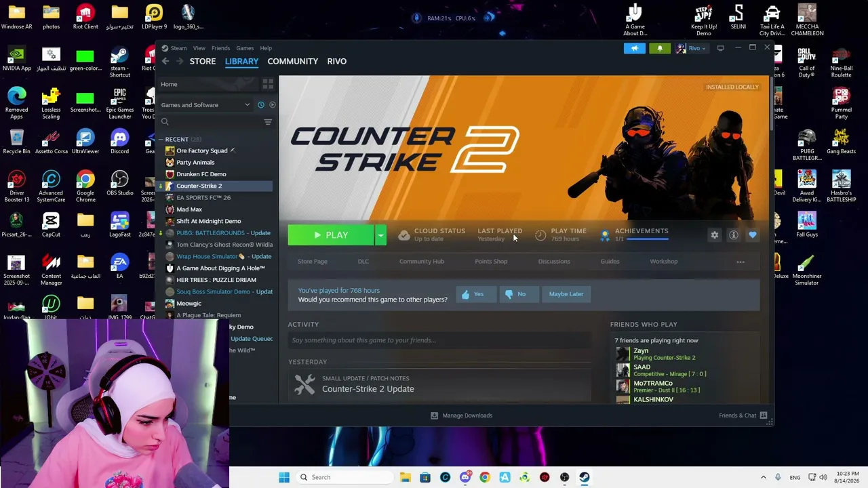Collapse the RECENT games section
This screenshot has width=868, height=488.
coord(161,140)
